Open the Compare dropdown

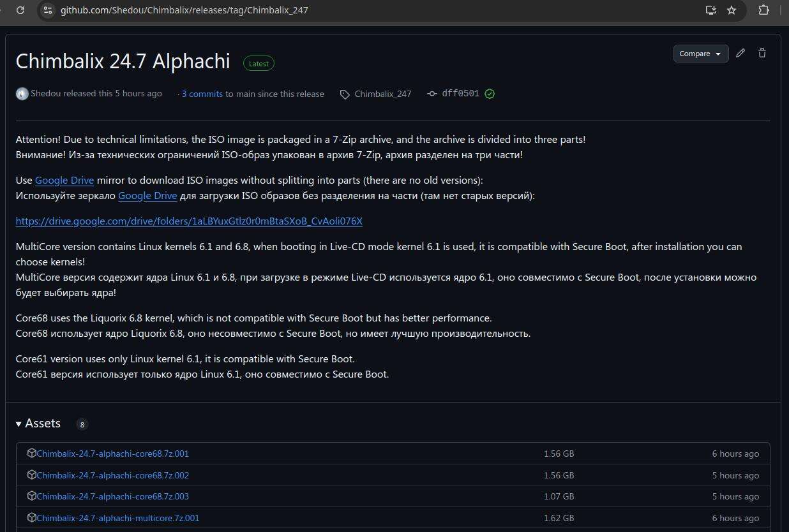click(x=700, y=54)
